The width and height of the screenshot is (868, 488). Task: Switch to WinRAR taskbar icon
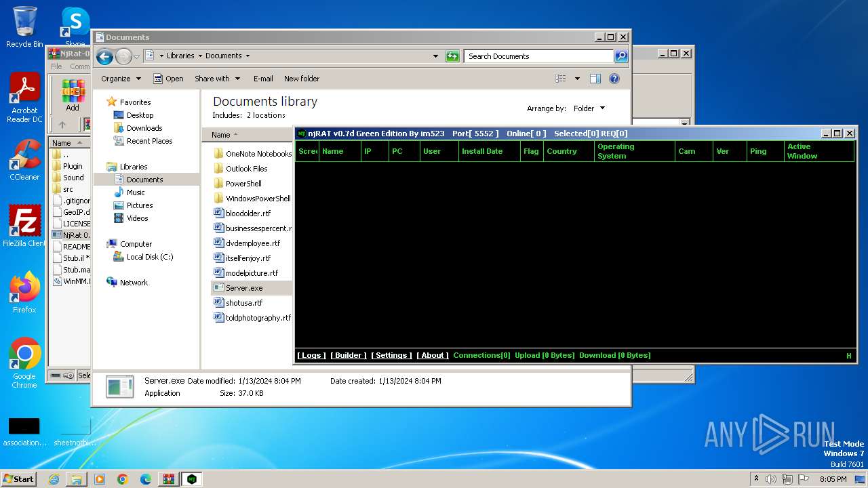point(169,479)
